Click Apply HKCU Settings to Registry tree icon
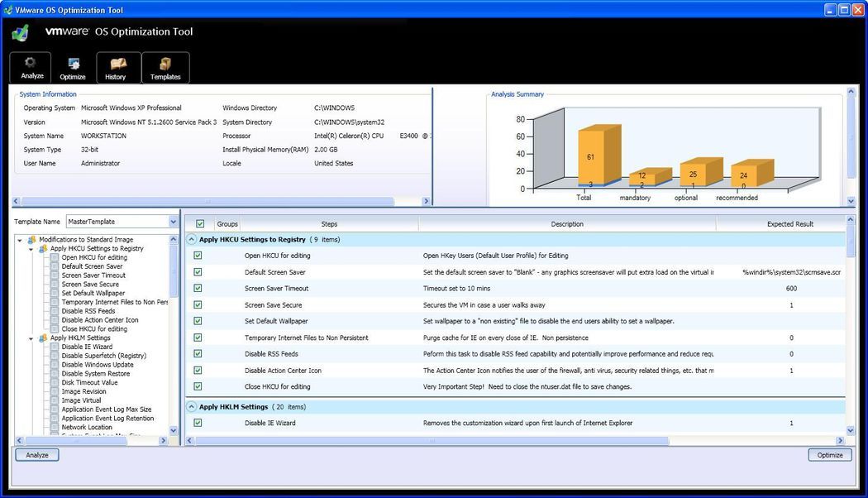The width and height of the screenshot is (868, 498). click(x=43, y=248)
